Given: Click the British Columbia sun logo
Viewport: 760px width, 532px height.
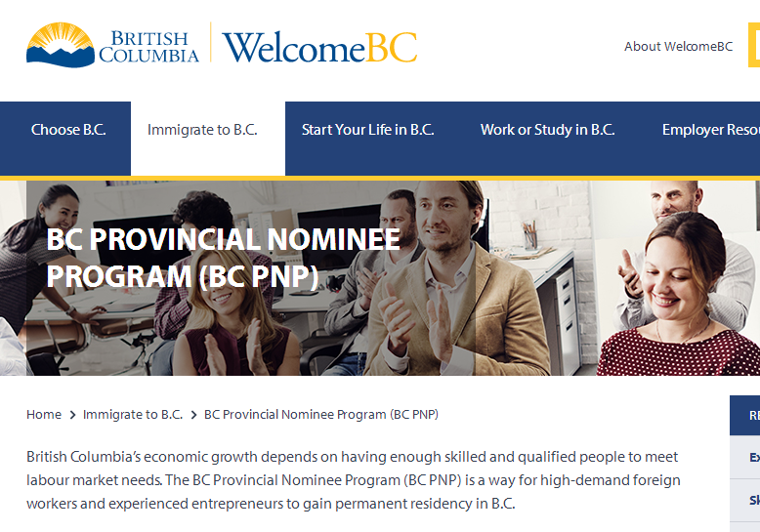Looking at the screenshot, I should (61, 45).
